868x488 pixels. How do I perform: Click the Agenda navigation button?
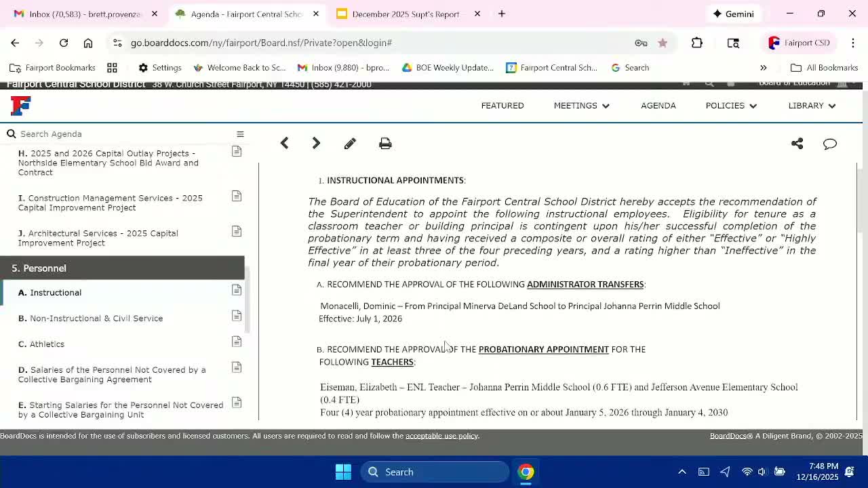click(658, 106)
